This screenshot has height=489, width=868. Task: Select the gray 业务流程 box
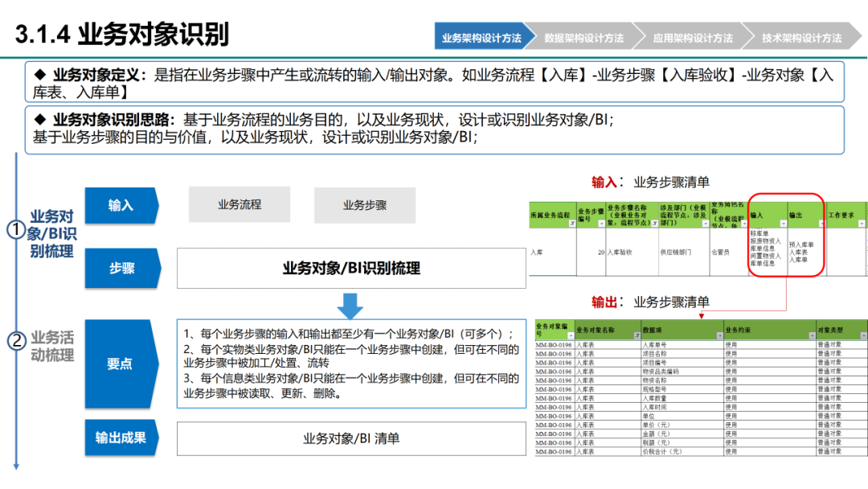240,204
